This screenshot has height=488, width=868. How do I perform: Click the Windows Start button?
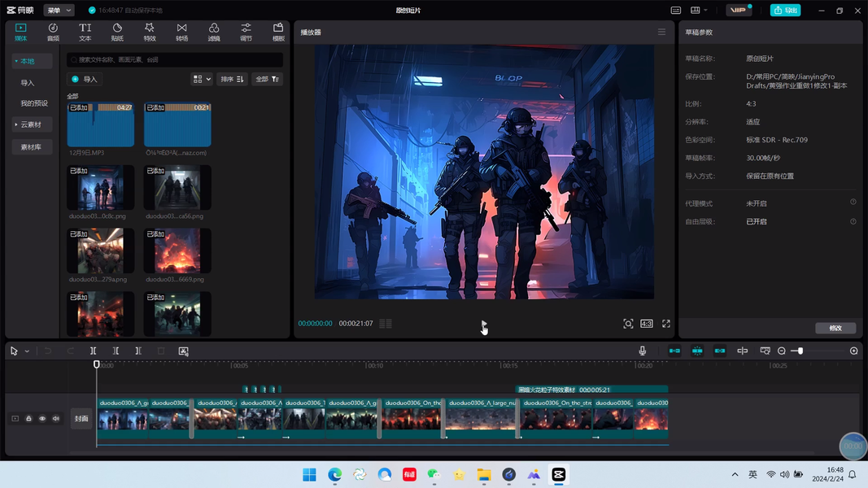(309, 474)
